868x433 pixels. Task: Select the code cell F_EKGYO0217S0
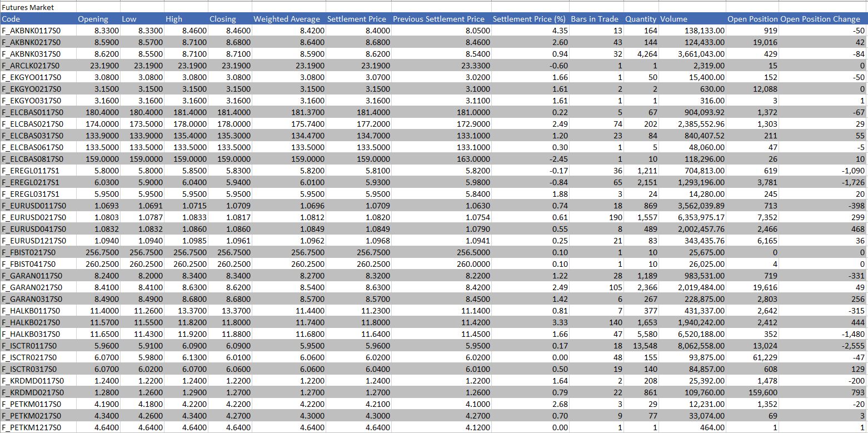point(38,89)
